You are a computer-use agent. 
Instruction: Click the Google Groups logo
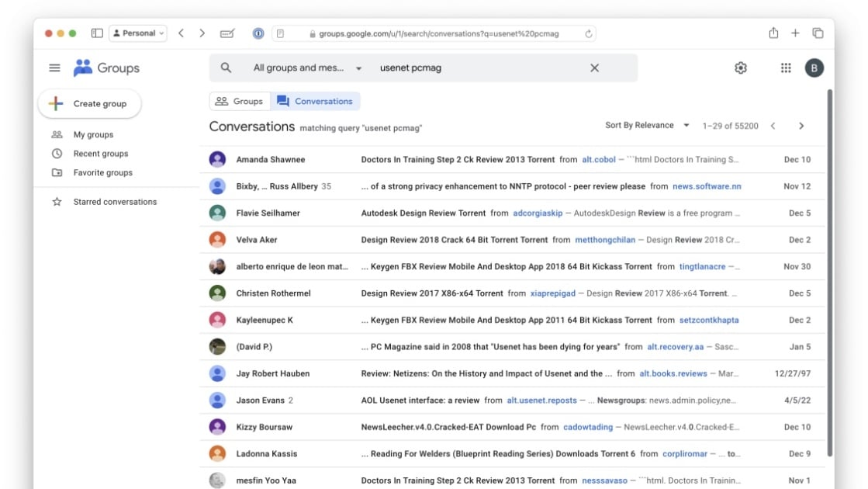[x=106, y=68]
